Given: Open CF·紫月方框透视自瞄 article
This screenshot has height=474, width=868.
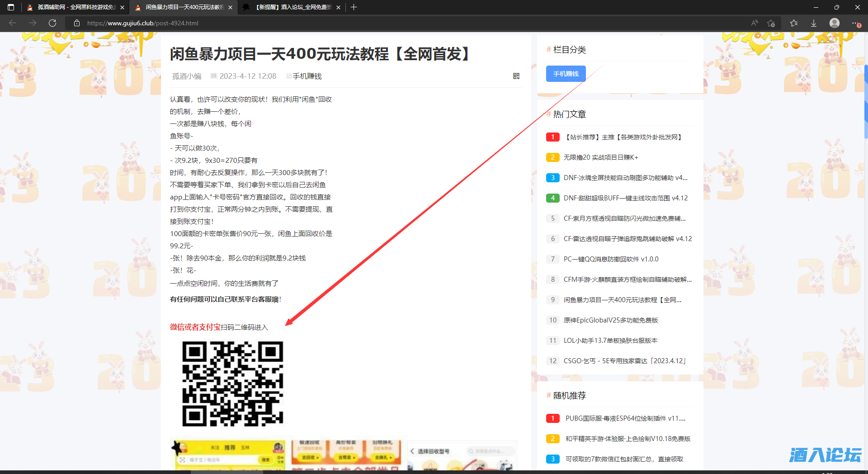Looking at the screenshot, I should 625,218.
